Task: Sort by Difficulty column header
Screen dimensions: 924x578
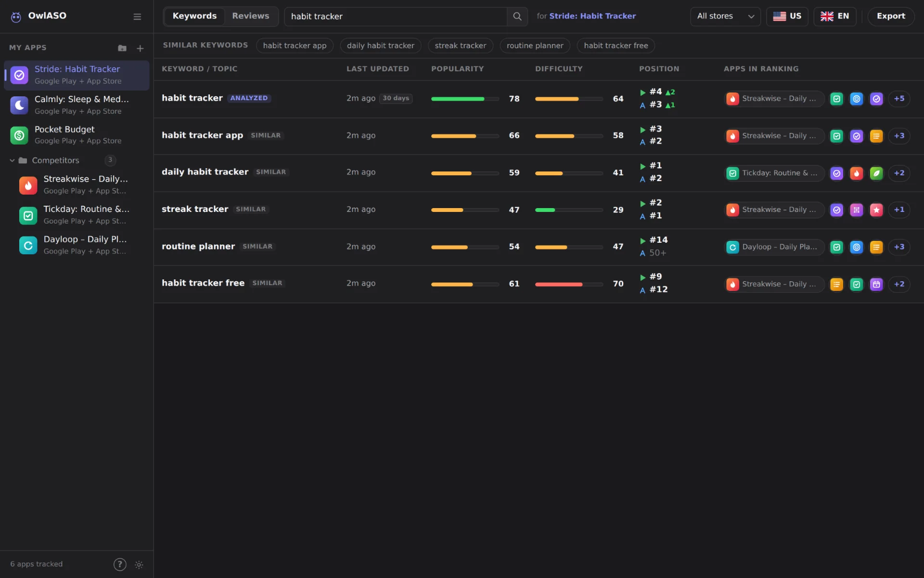Action: point(559,69)
